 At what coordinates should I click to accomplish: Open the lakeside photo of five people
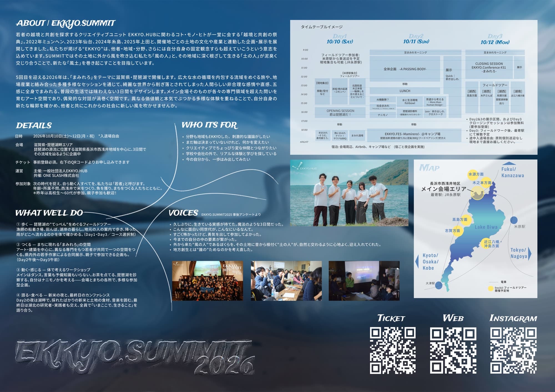[x=349, y=193]
